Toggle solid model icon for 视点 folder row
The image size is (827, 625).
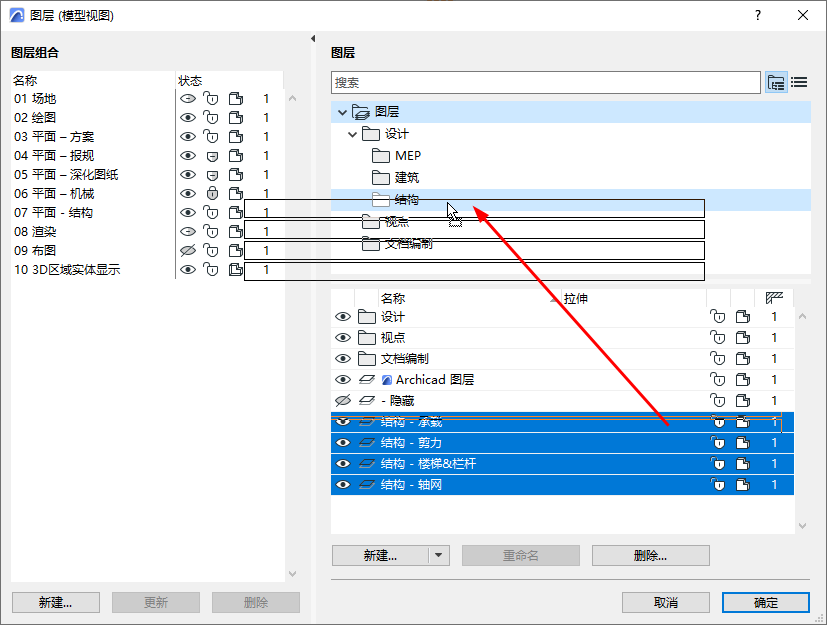coord(743,338)
